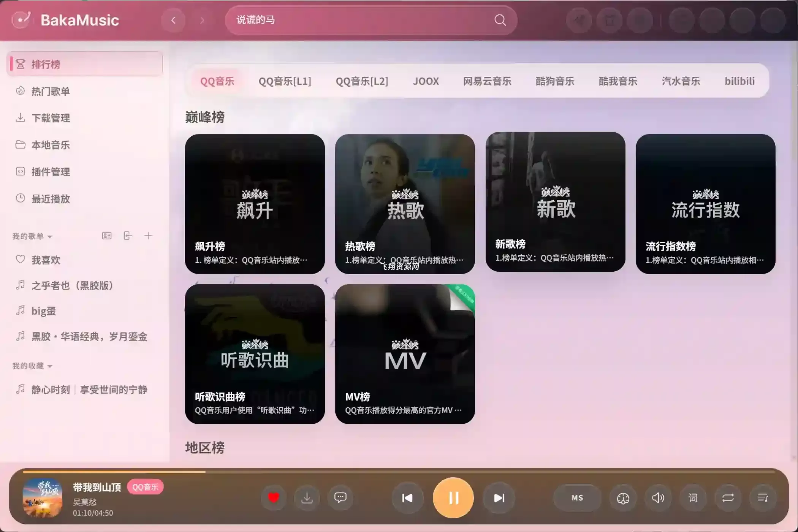This screenshot has width=798, height=532.
Task: Click the search magnifier icon
Action: (x=500, y=20)
